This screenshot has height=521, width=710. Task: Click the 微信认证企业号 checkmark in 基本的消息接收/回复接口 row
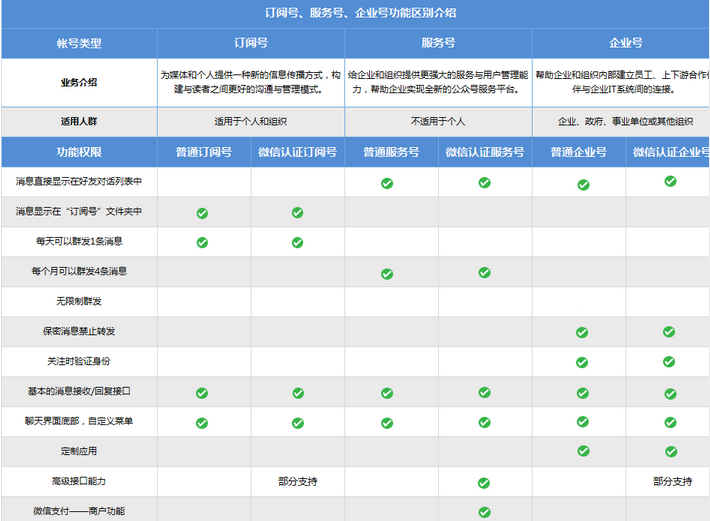click(x=670, y=394)
